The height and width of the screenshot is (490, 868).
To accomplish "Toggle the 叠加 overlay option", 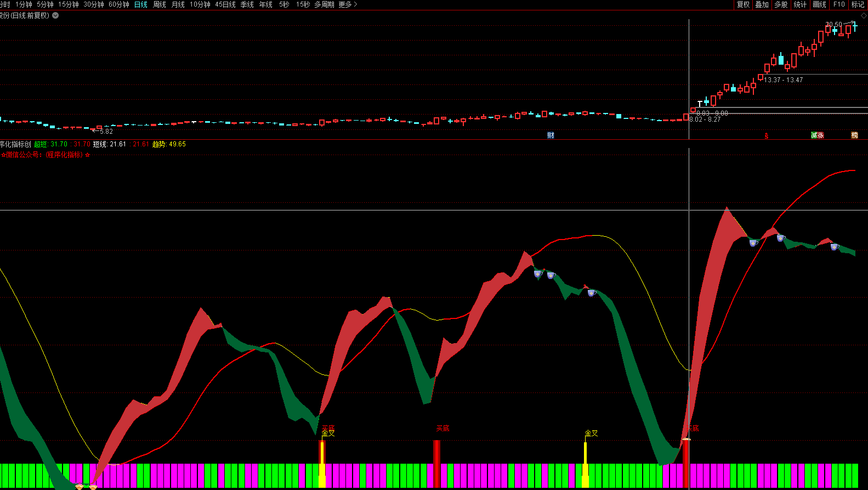I will tap(762, 4).
